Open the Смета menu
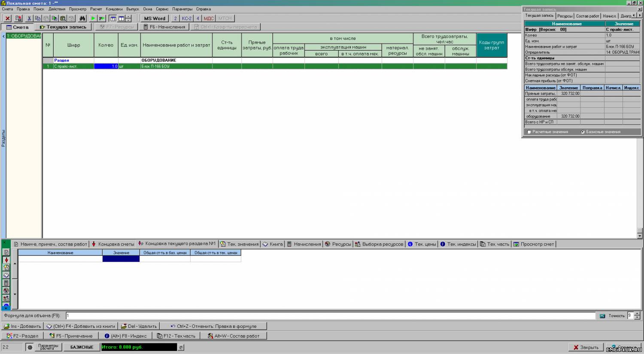The width and height of the screenshot is (644, 354). click(7, 9)
